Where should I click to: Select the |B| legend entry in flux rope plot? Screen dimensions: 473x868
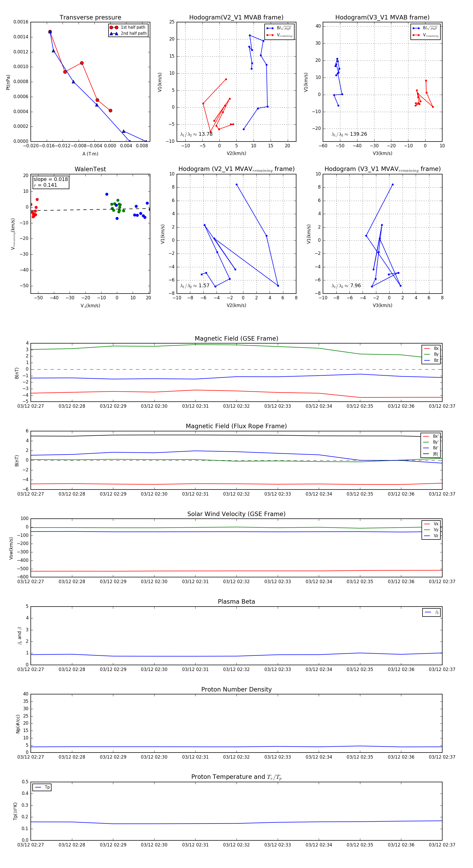click(x=431, y=454)
